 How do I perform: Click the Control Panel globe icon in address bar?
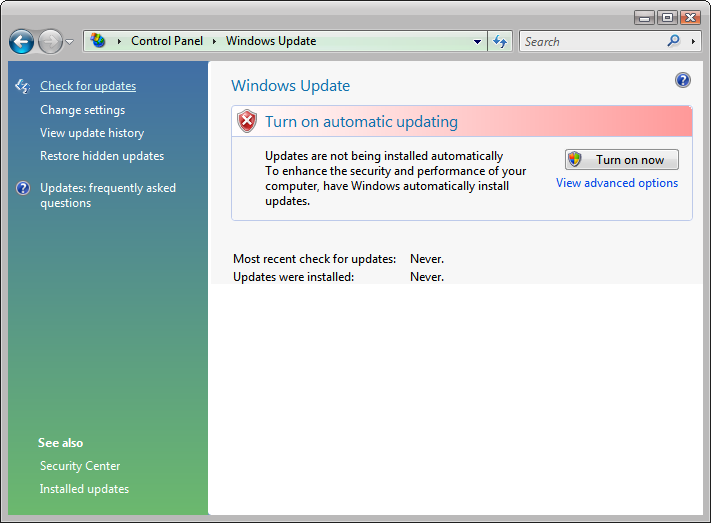[97, 41]
